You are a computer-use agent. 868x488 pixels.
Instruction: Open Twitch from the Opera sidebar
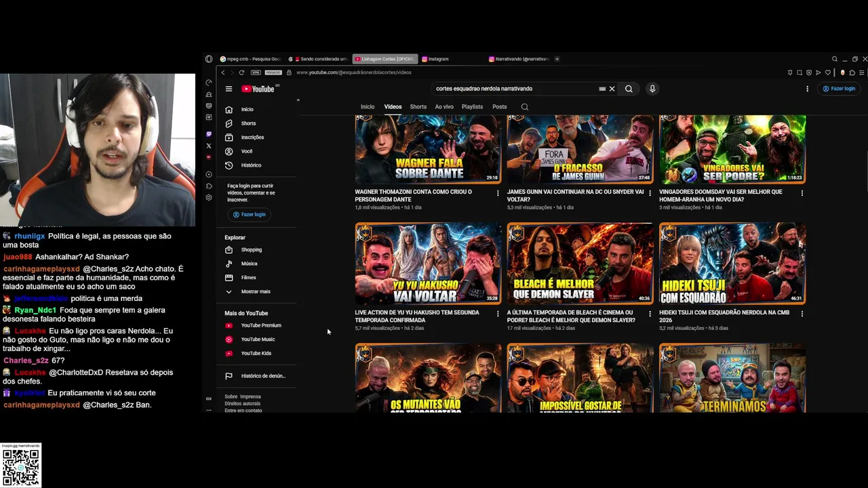click(x=209, y=134)
